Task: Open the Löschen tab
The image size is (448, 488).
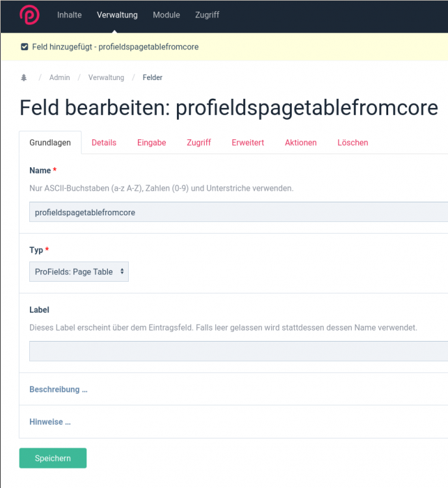Action: (x=352, y=142)
